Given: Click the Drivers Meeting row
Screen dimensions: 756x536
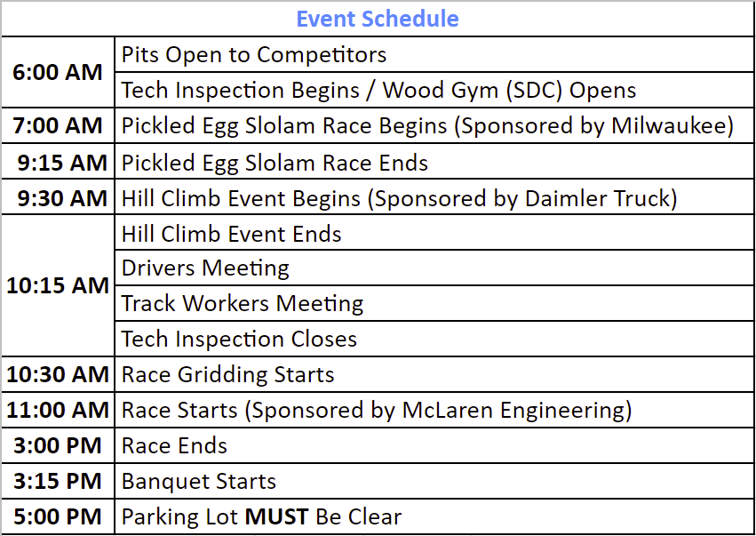Looking at the screenshot, I should [x=434, y=268].
